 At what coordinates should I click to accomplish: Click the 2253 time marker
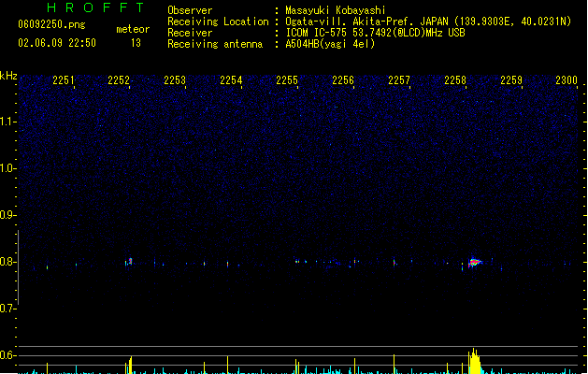[175, 80]
